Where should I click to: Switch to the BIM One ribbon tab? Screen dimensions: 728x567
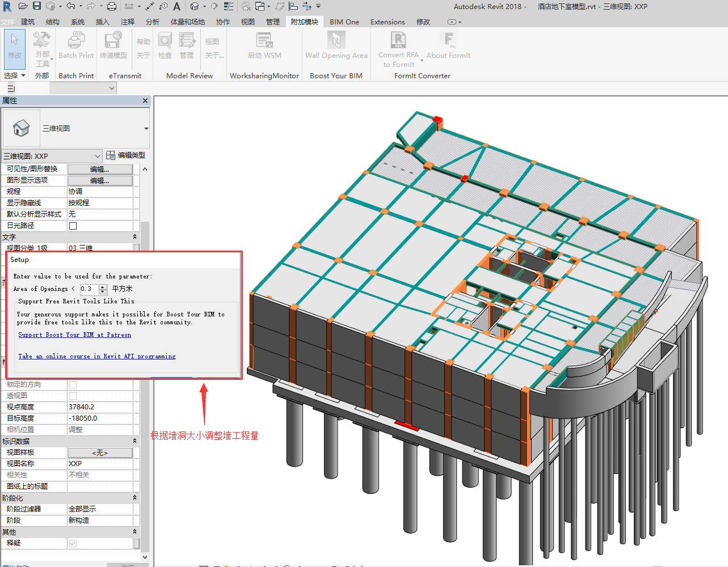[x=344, y=22]
